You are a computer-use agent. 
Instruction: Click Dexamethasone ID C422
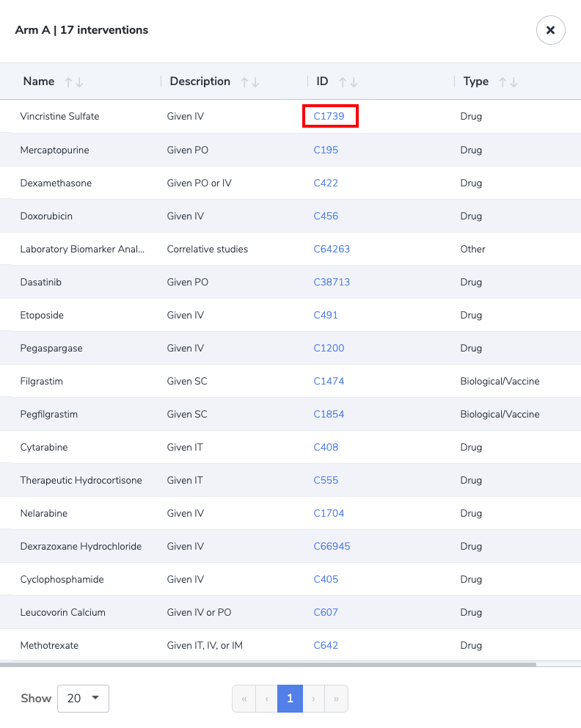click(x=326, y=183)
